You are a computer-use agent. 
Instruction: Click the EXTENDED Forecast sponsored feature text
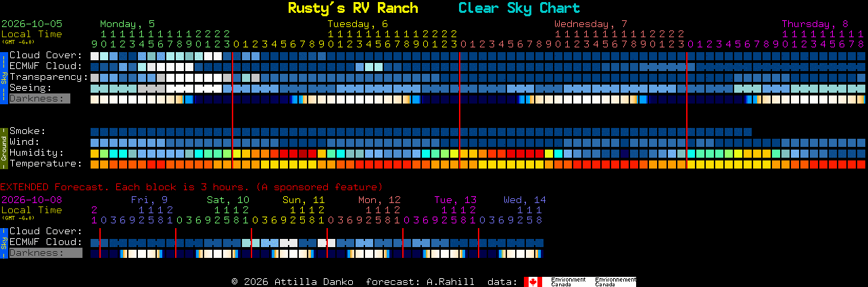[x=191, y=187]
